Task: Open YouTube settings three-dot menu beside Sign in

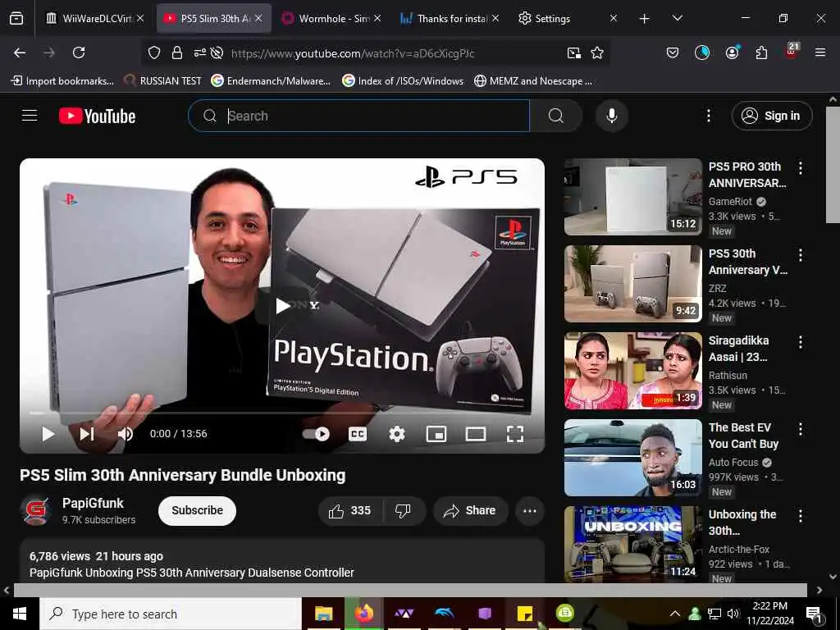Action: [708, 116]
